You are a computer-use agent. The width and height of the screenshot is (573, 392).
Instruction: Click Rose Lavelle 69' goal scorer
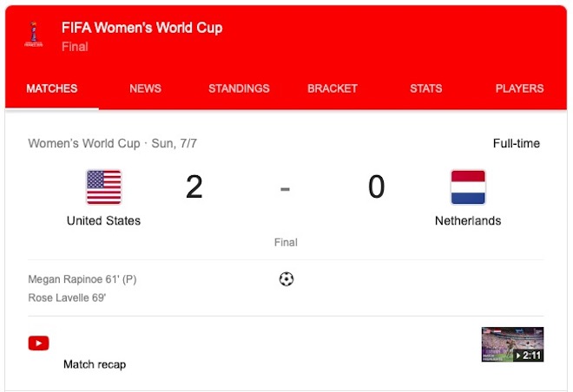coord(67,297)
